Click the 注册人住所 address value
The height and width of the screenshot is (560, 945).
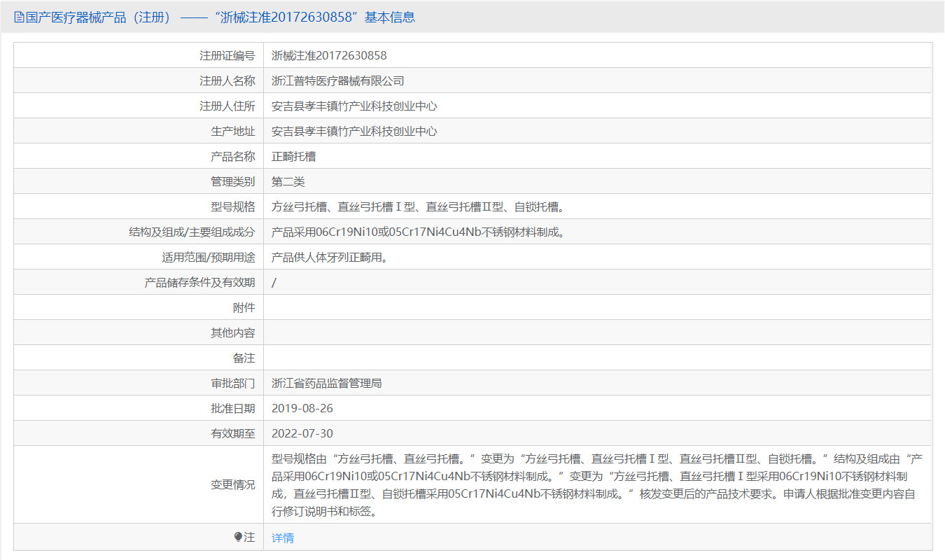pyautogui.click(x=354, y=106)
